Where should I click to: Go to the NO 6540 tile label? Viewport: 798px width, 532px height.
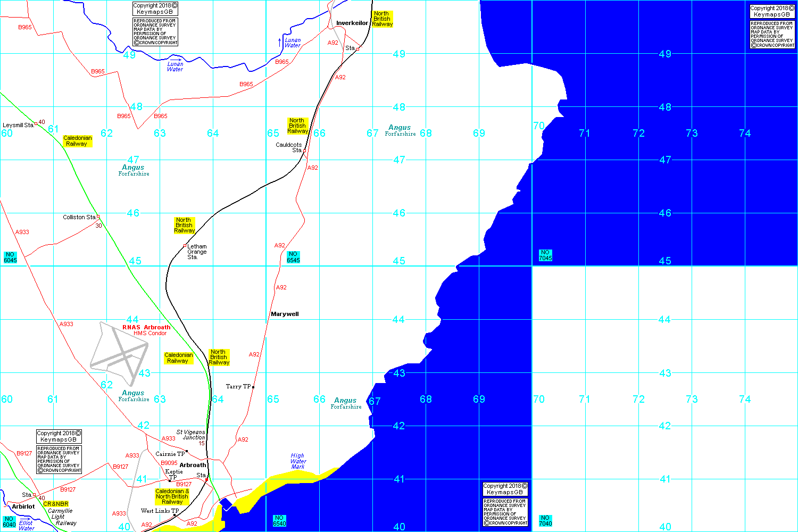(279, 521)
